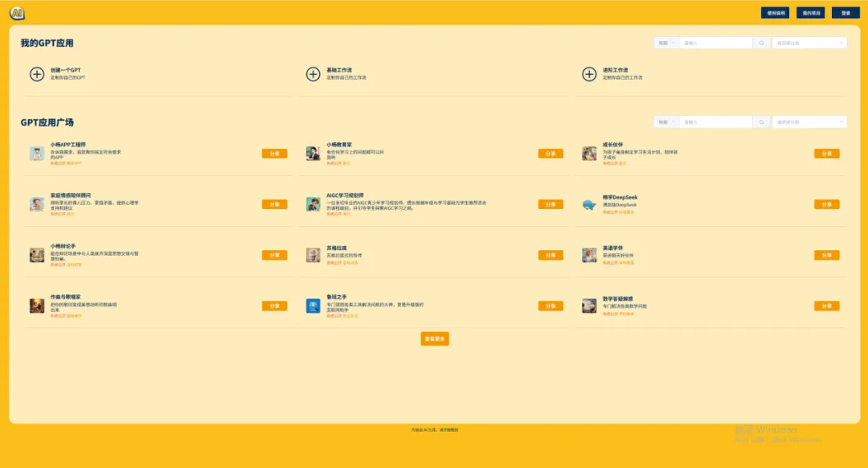Viewport: 868px width, 468px height.
Task: Click the 成长伙伴 title text
Action: coord(612,145)
